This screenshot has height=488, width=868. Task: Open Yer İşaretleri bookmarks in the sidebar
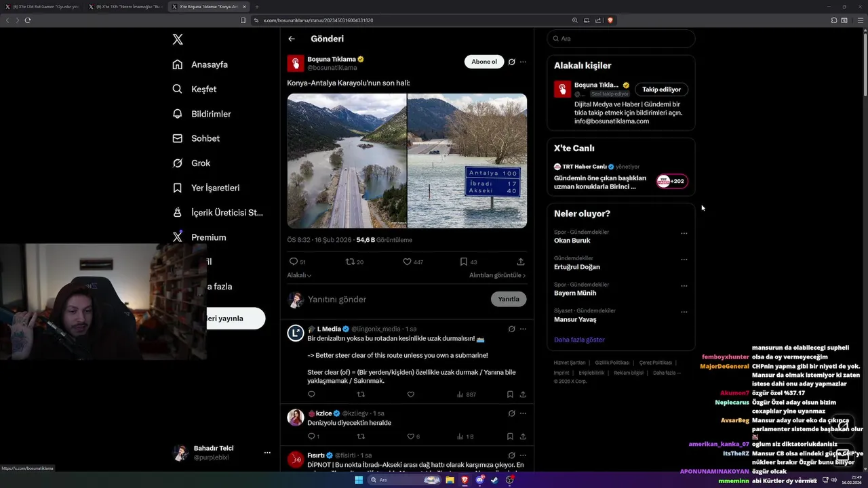click(x=206, y=188)
